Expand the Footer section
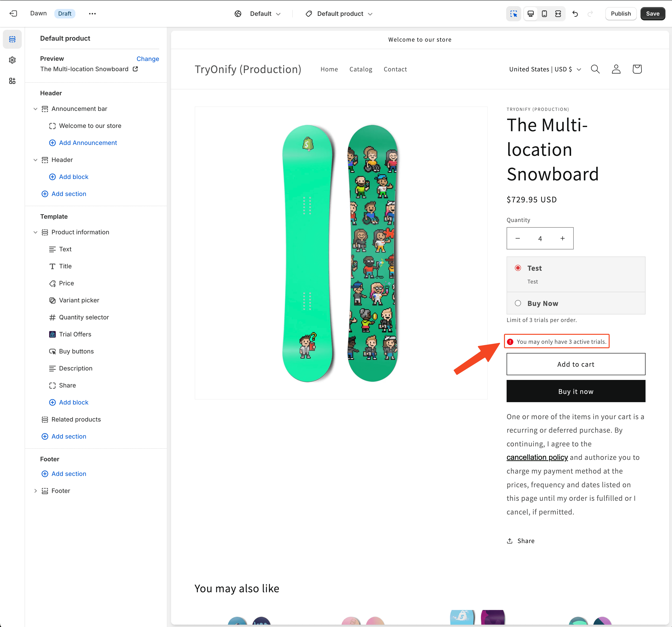Image resolution: width=672 pixels, height=627 pixels. (x=35, y=491)
